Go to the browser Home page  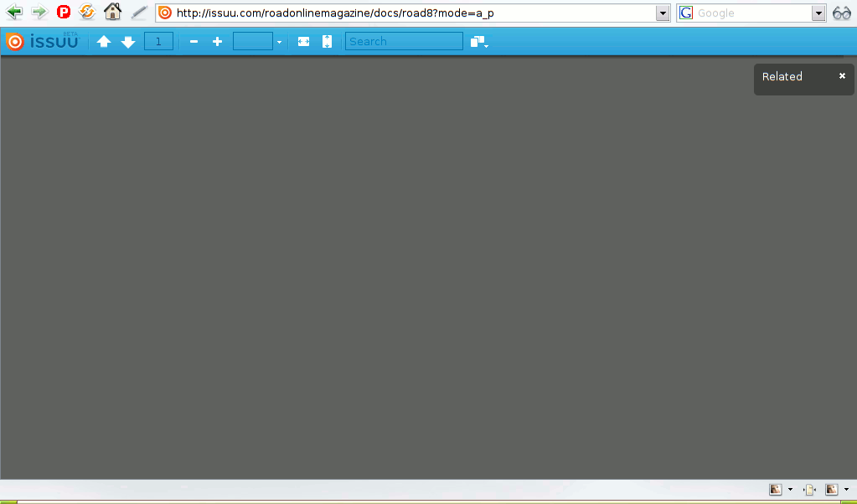point(112,13)
